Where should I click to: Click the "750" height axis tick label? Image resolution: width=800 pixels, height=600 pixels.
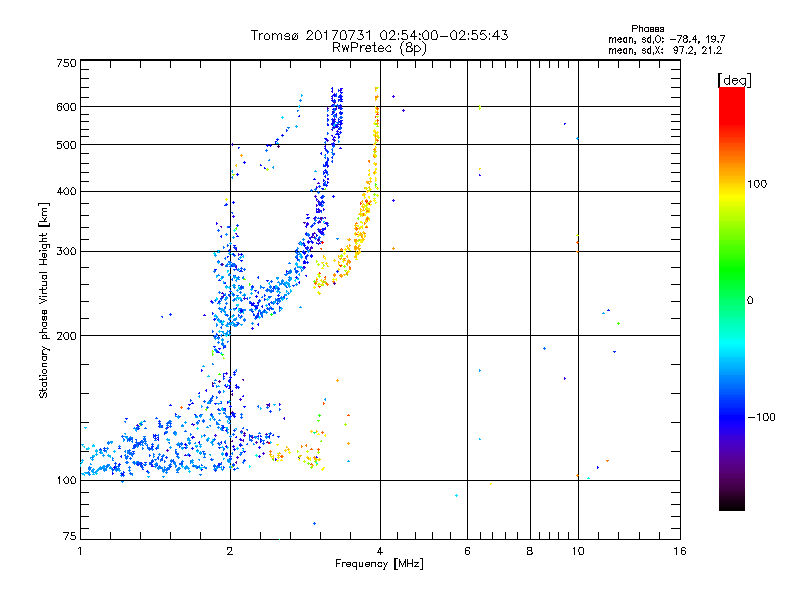pyautogui.click(x=66, y=63)
